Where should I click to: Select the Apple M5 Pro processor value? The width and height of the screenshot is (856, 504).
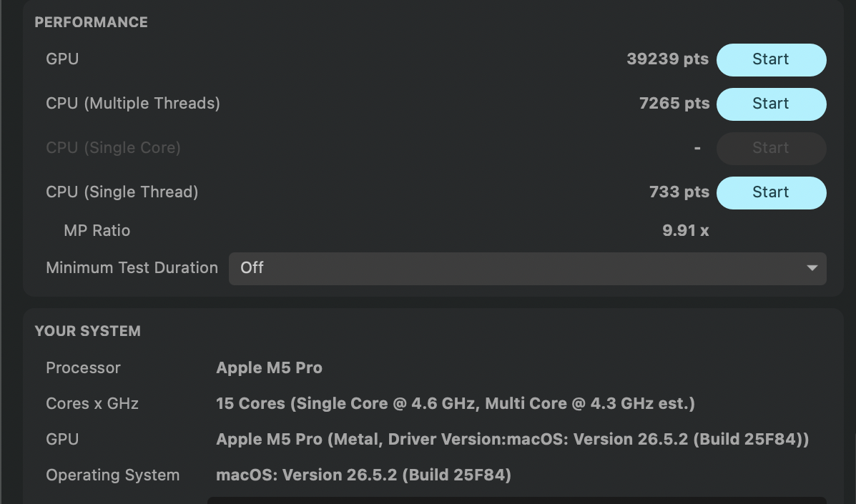coord(269,367)
